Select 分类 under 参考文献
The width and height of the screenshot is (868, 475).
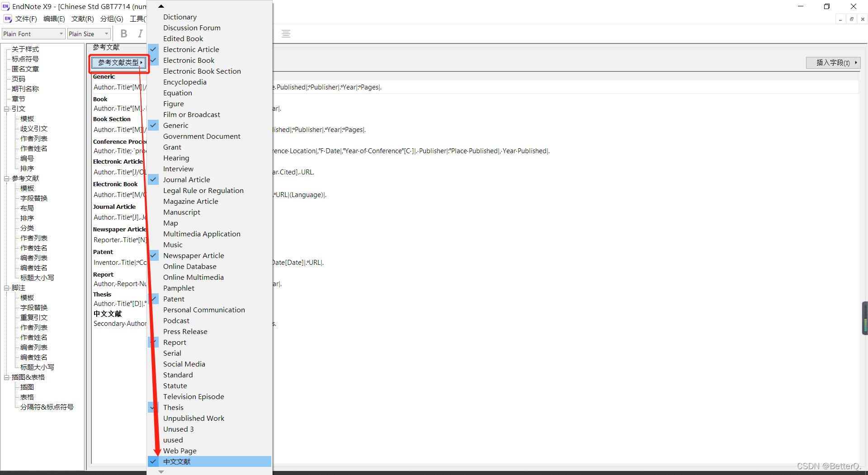(x=27, y=228)
